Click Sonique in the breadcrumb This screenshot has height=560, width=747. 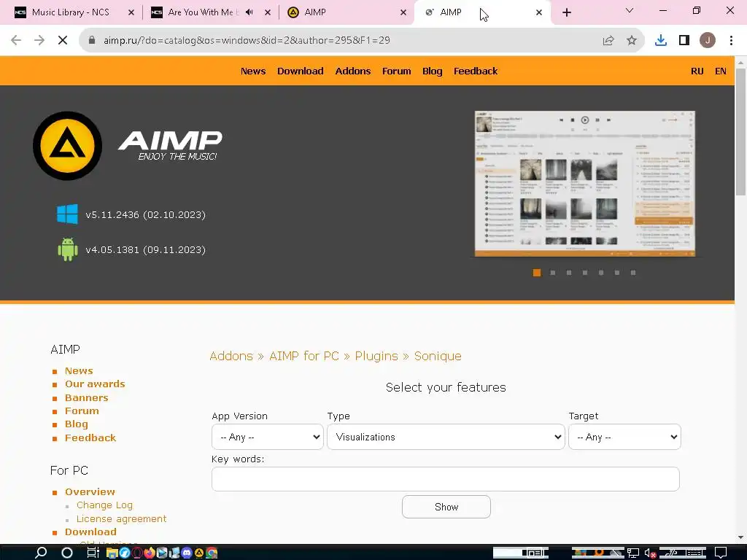click(438, 356)
